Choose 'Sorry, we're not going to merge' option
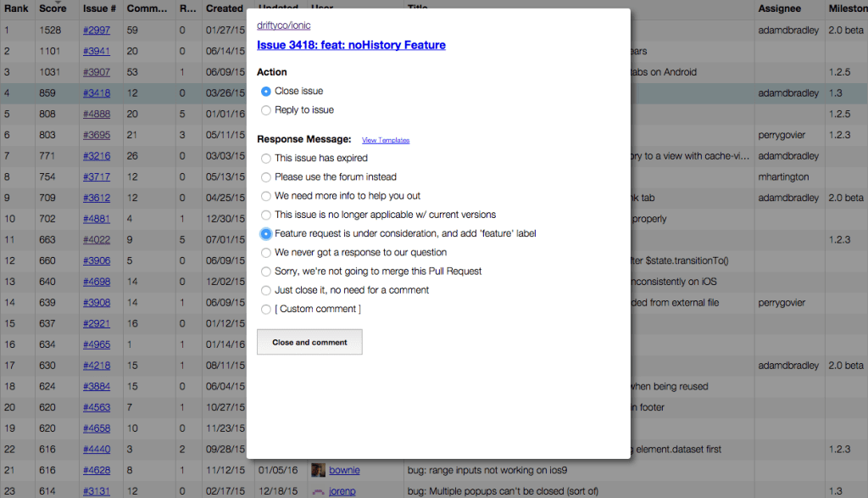Viewport: 868px width, 498px height. [265, 271]
